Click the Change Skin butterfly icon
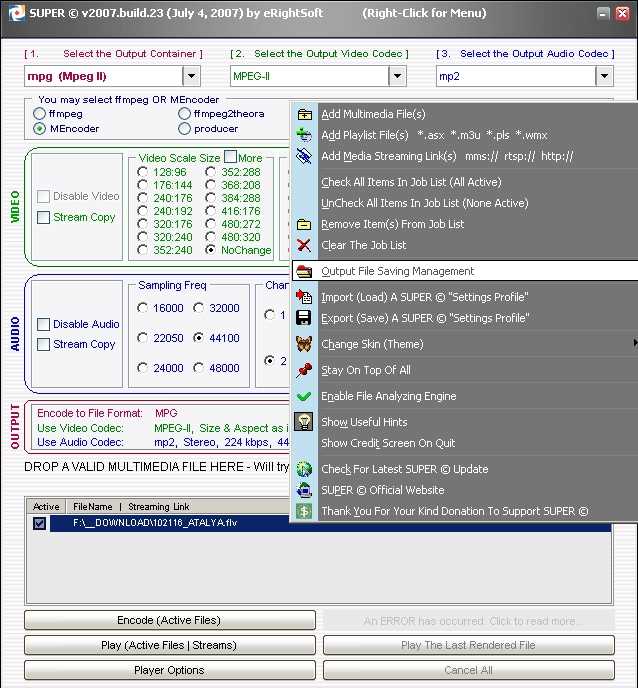 [305, 344]
